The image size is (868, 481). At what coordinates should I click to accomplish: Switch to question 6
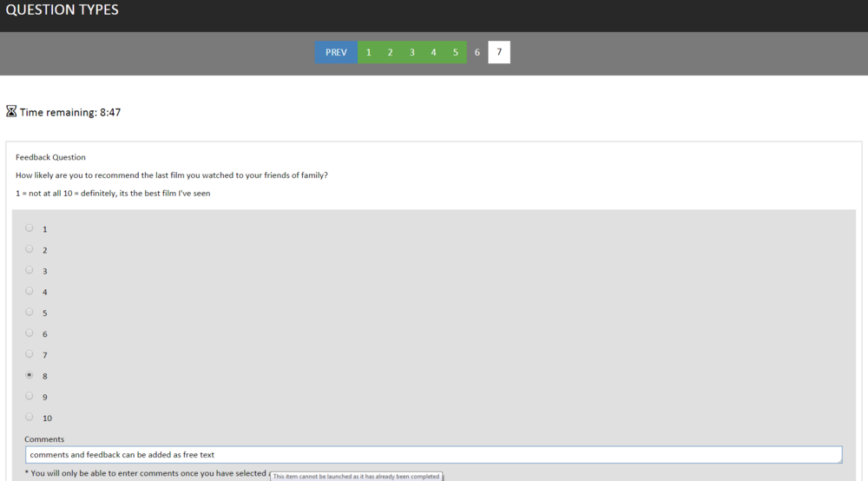click(477, 52)
